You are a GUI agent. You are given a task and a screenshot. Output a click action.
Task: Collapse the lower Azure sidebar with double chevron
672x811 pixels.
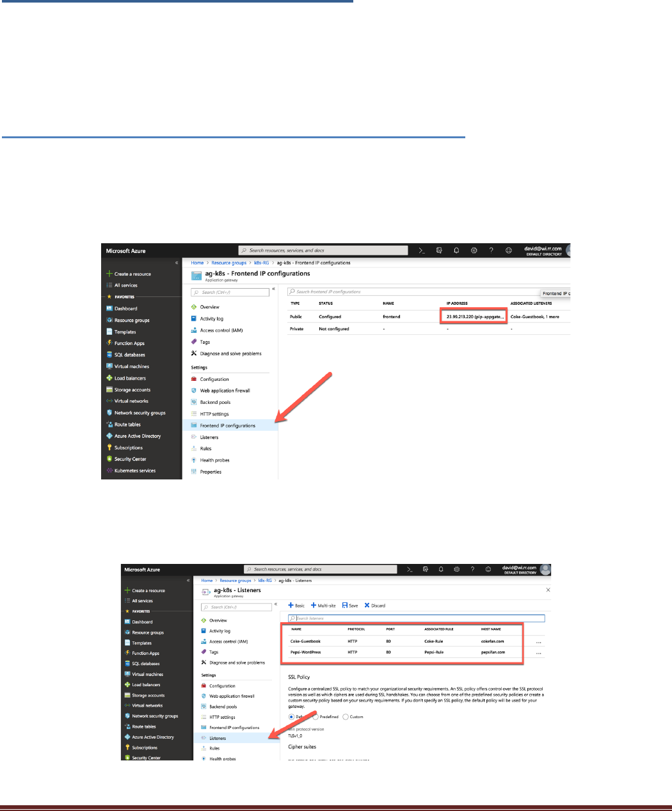188,580
